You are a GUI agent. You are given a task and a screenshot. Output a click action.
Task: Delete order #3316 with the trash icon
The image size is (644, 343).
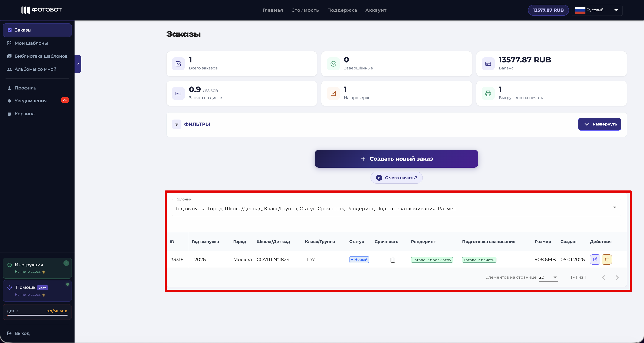(607, 259)
